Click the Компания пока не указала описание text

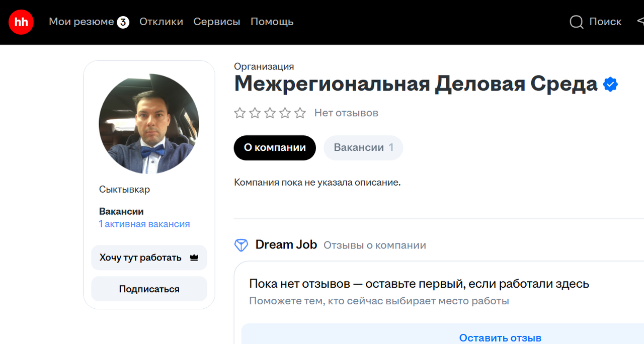click(x=317, y=182)
